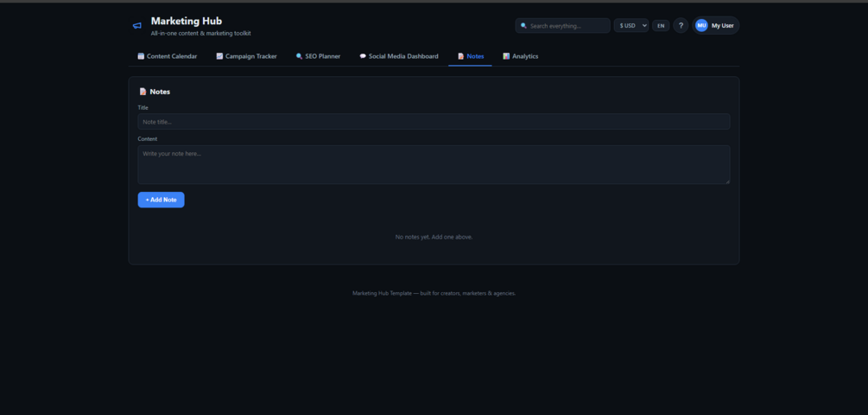Open the USD currency dropdown

coord(631,25)
